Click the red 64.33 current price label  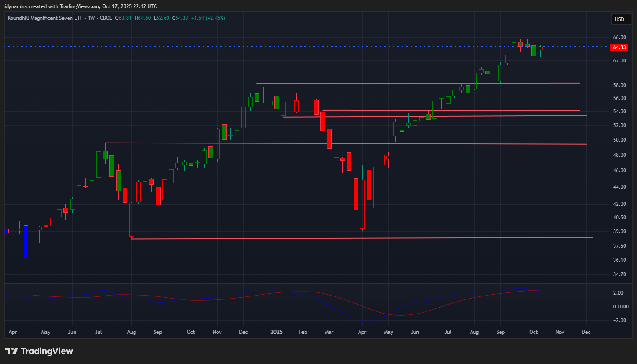pyautogui.click(x=619, y=47)
